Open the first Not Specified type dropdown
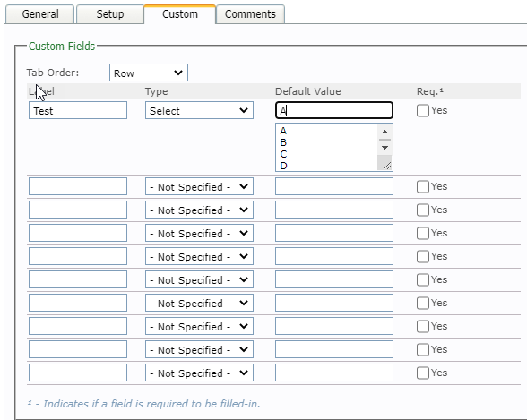527x420 pixels. pyautogui.click(x=199, y=186)
